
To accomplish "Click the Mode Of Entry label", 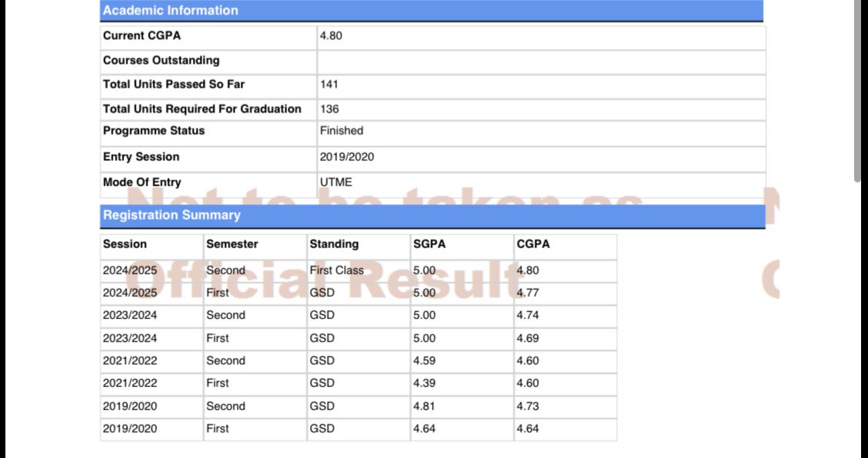I will pos(142,183).
